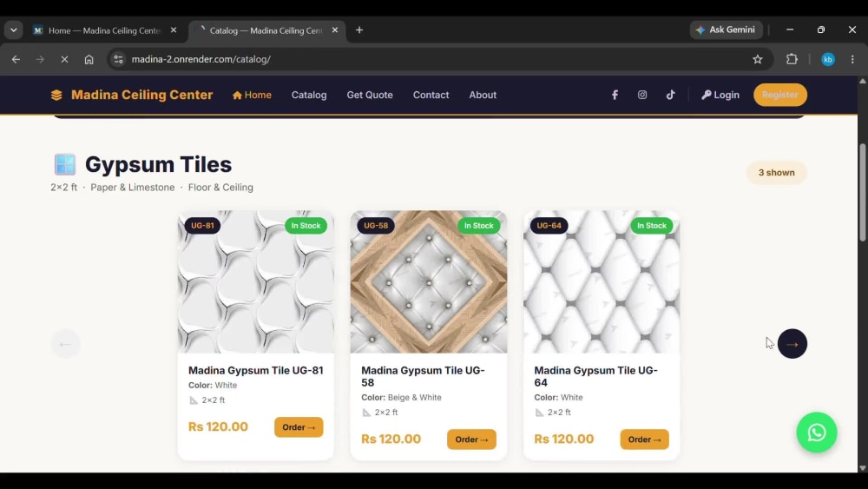Close the Home — Madina Ceiling Center tab
The image size is (868, 489).
174,30
